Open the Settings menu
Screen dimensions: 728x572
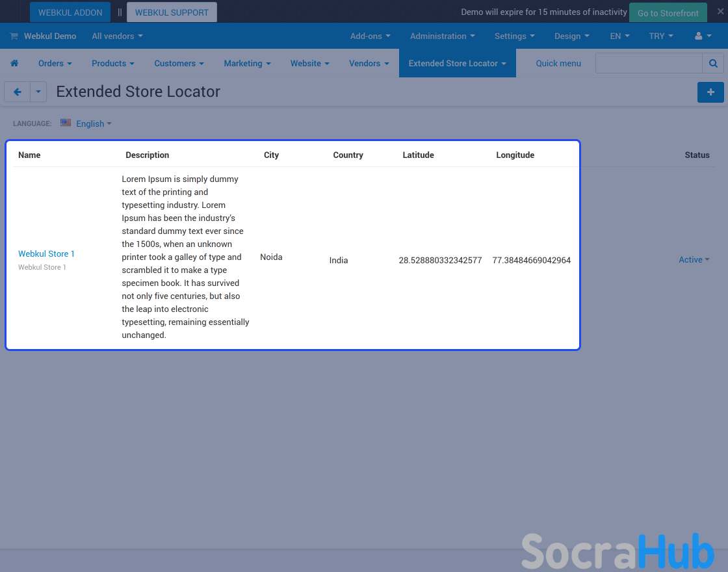pos(514,36)
